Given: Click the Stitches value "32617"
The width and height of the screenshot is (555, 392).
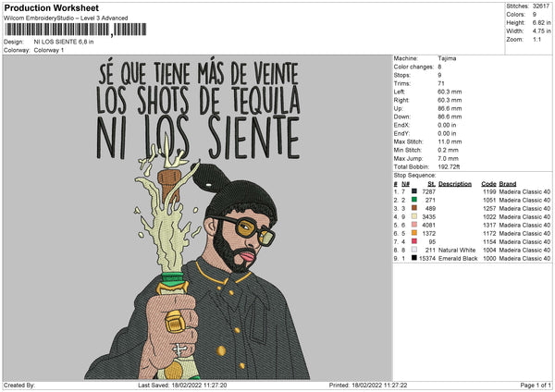Looking at the screenshot, I should point(541,6).
